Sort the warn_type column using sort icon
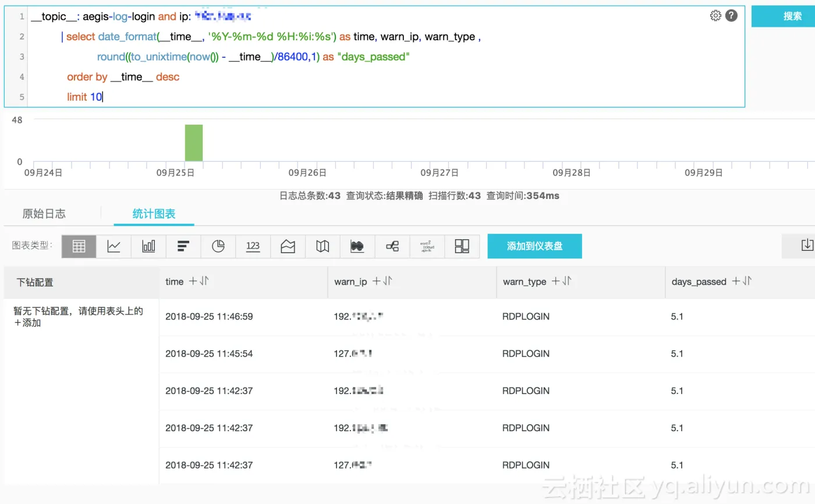 (x=568, y=282)
